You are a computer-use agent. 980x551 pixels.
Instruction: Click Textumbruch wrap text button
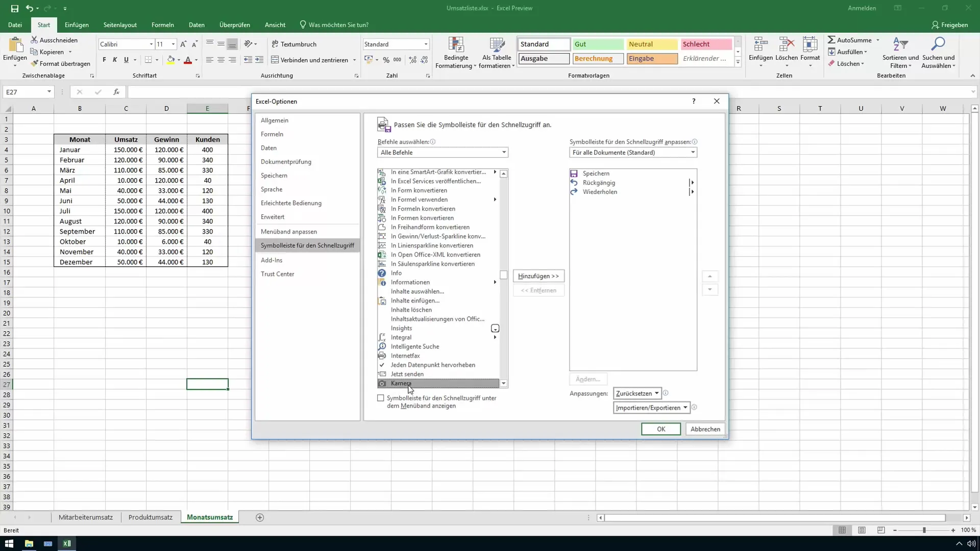pos(294,44)
